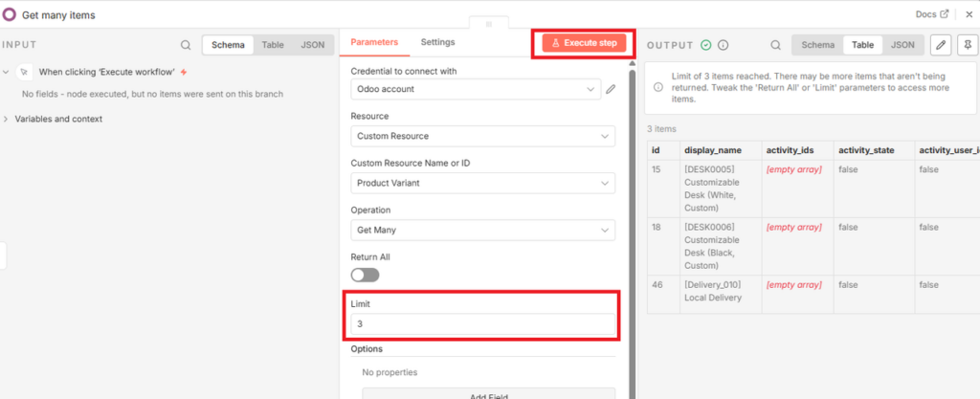This screenshot has width=980, height=399.
Task: Switch output view to Schema
Action: pos(818,45)
